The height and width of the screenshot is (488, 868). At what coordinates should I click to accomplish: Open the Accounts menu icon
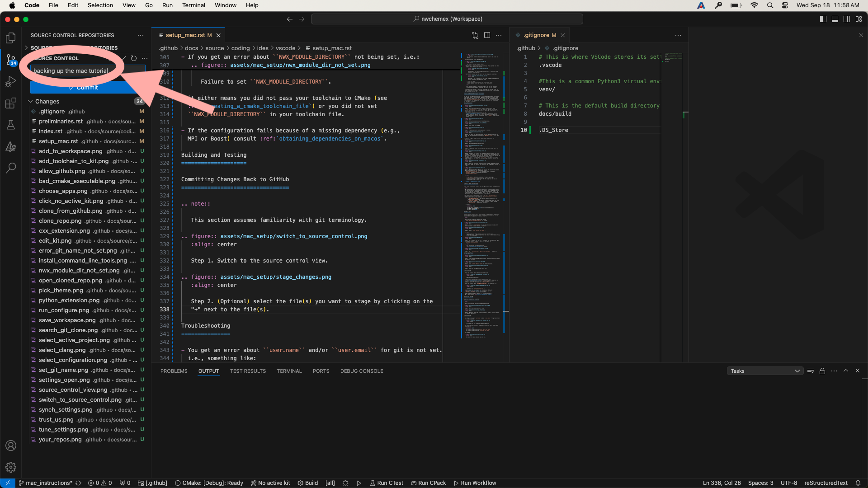pos(11,446)
